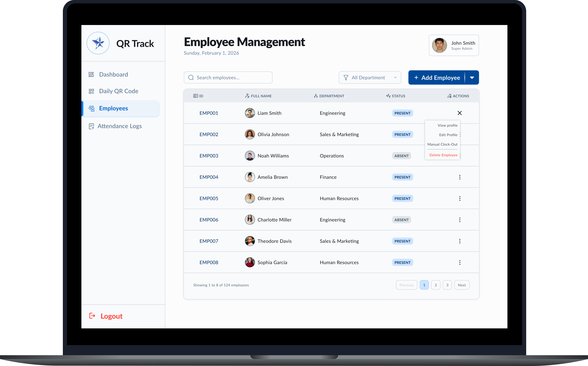
Task: Click the funnel filter icon
Action: [346, 77]
